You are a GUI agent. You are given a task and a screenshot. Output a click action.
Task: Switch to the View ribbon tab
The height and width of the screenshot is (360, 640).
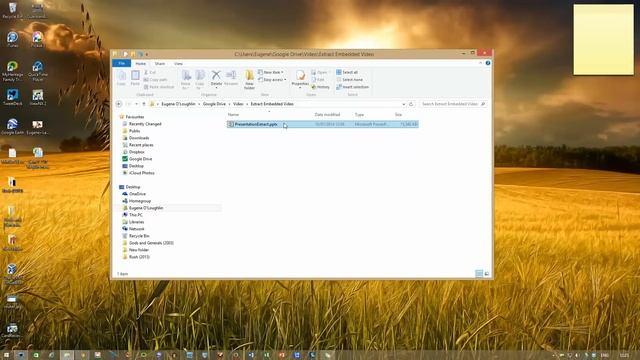tap(178, 64)
